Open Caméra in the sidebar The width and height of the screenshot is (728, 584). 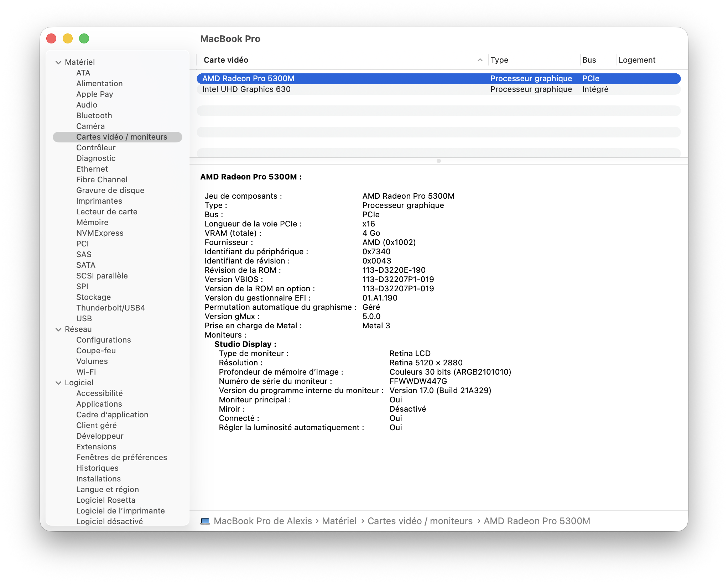(90, 126)
